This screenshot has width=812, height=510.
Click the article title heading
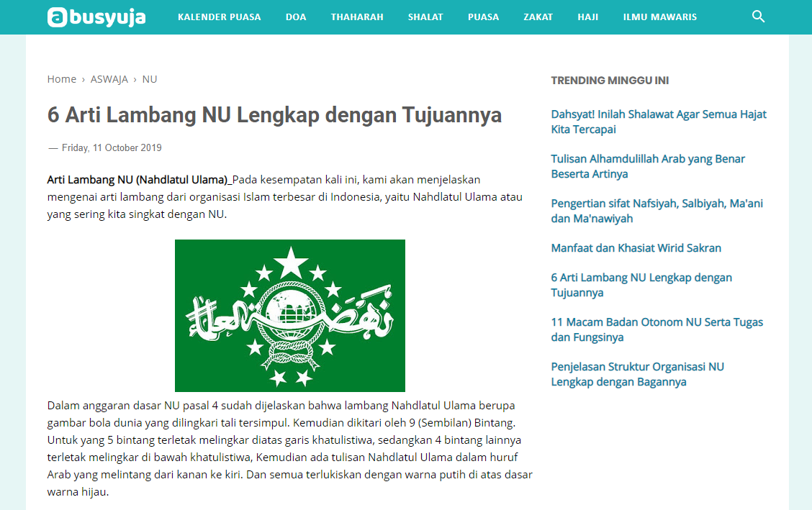click(274, 115)
